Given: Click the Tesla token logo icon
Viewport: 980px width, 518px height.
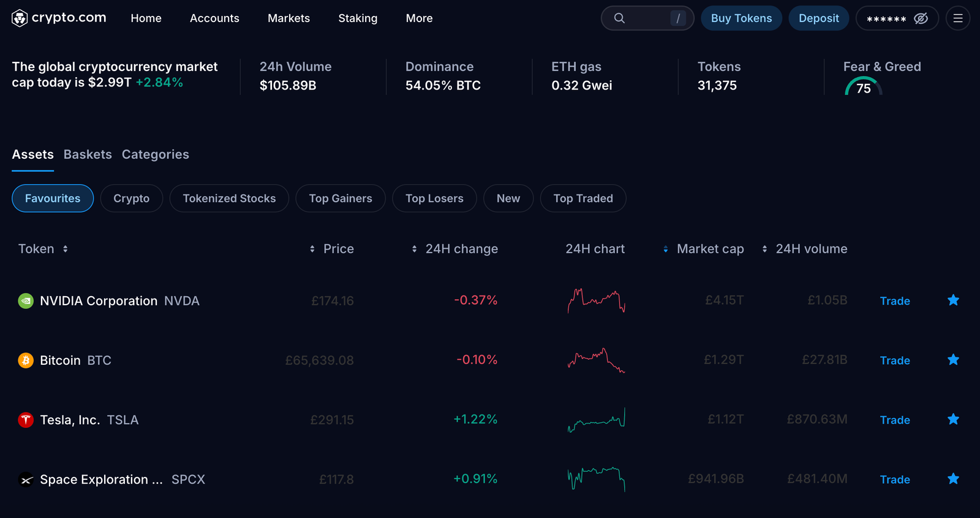Looking at the screenshot, I should point(26,420).
